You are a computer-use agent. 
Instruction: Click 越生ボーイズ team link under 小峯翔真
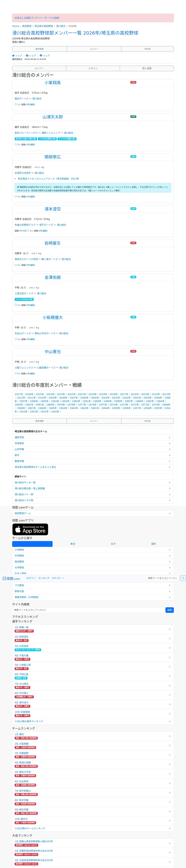21,99
